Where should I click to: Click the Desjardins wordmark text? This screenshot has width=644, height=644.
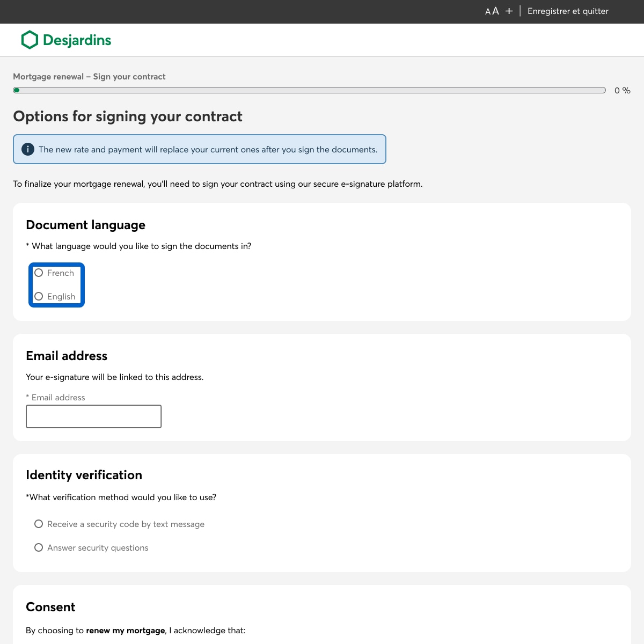pyautogui.click(x=77, y=40)
